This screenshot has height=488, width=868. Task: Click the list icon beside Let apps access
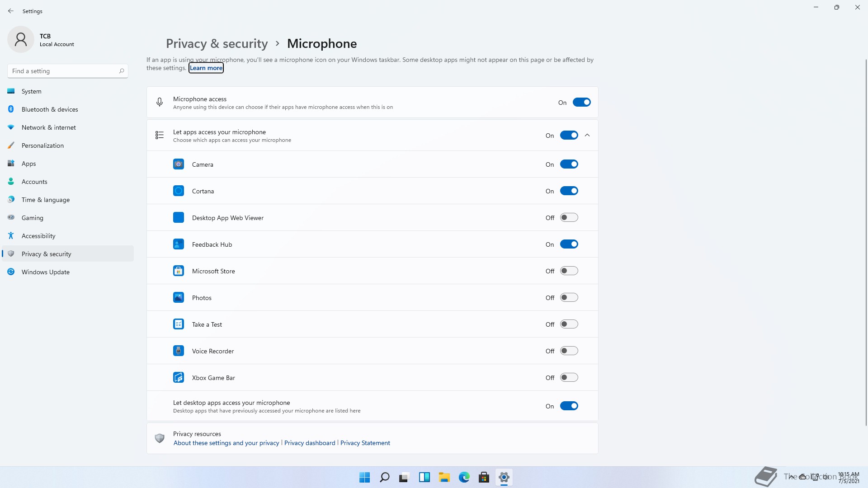point(160,135)
